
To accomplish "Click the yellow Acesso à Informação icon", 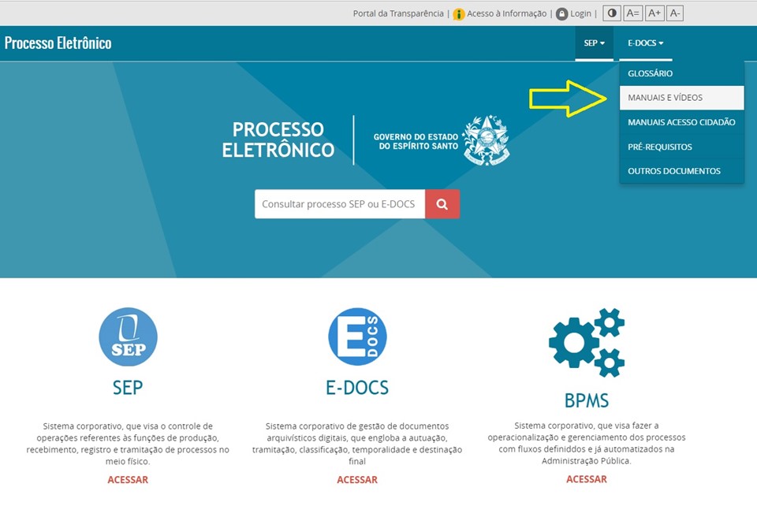I will (459, 14).
